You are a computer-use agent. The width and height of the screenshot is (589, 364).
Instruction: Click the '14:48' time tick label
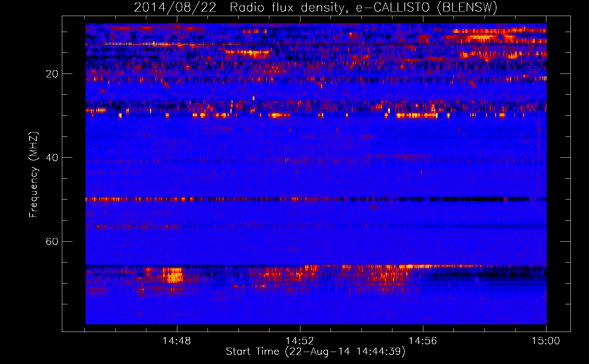click(177, 341)
